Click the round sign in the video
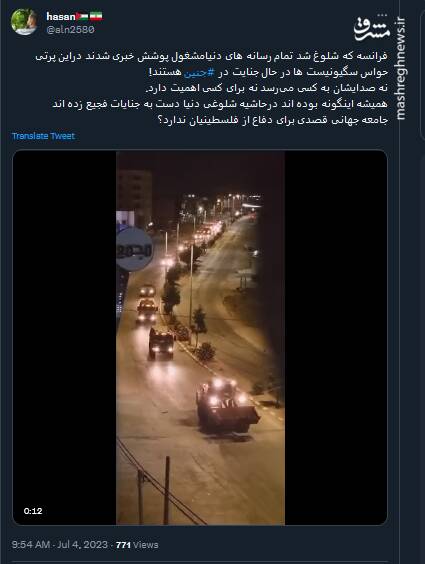The image size is (425, 564). click(135, 249)
